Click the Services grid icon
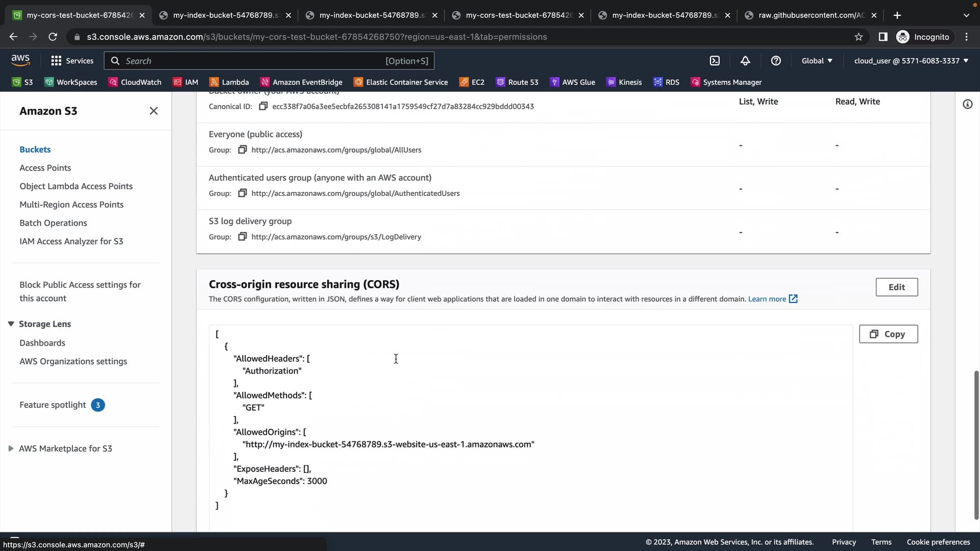Image resolution: width=980 pixels, height=551 pixels. [x=56, y=61]
